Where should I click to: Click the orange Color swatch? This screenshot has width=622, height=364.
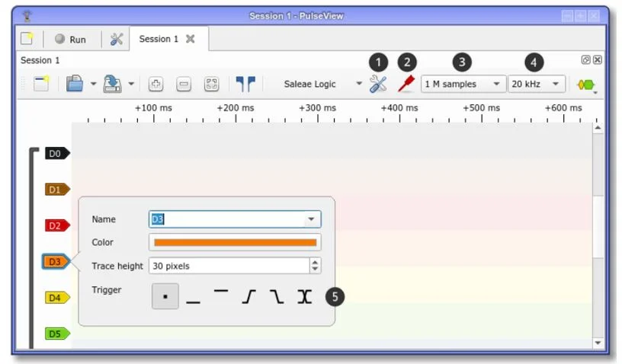235,243
